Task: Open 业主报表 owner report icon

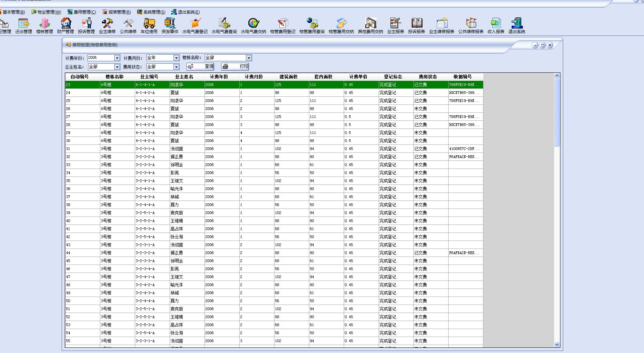Action: point(396,26)
